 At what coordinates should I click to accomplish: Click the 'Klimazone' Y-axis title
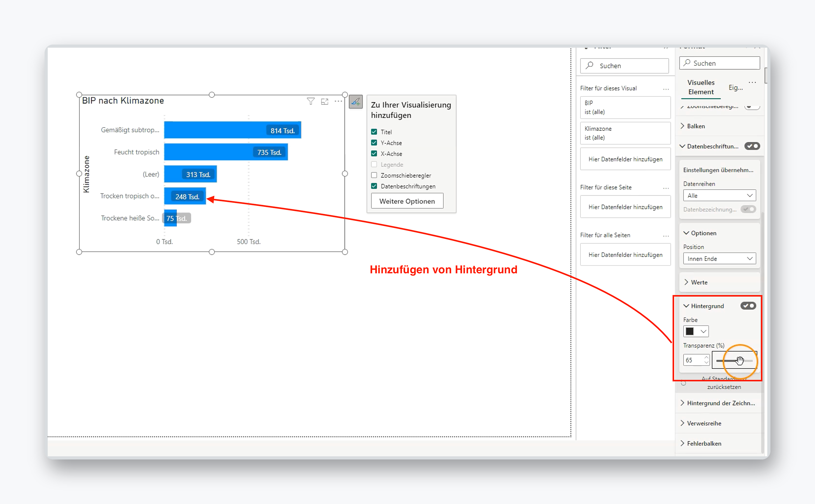click(x=86, y=174)
